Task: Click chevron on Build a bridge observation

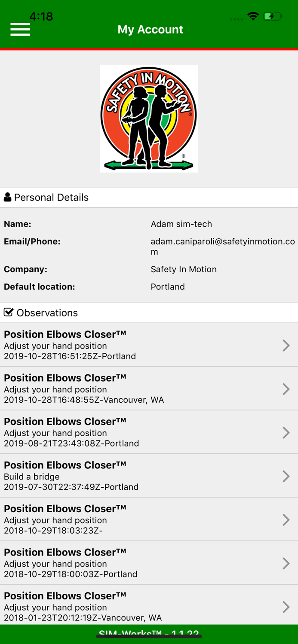Action: pyautogui.click(x=286, y=476)
